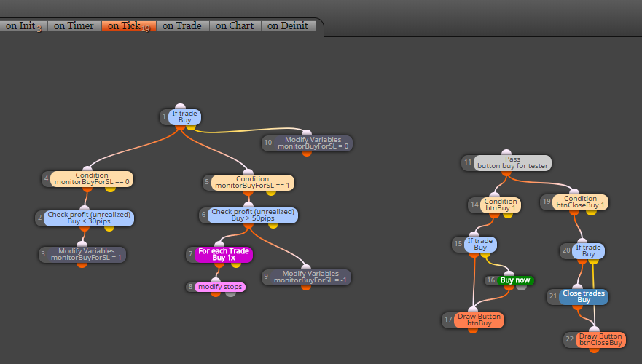Click yellow output connector of Condition block 4
Viewport: 642px width, 364px height.
tap(110, 189)
